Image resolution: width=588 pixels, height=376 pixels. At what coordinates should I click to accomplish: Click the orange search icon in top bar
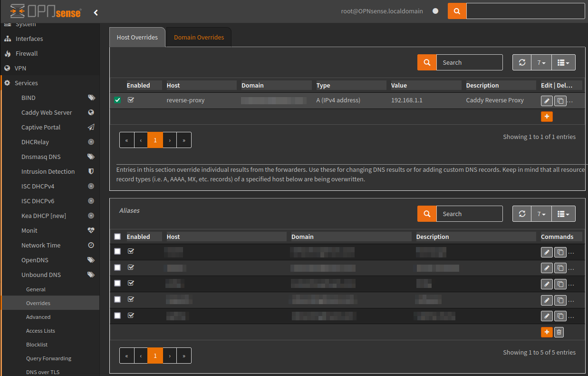[457, 11]
